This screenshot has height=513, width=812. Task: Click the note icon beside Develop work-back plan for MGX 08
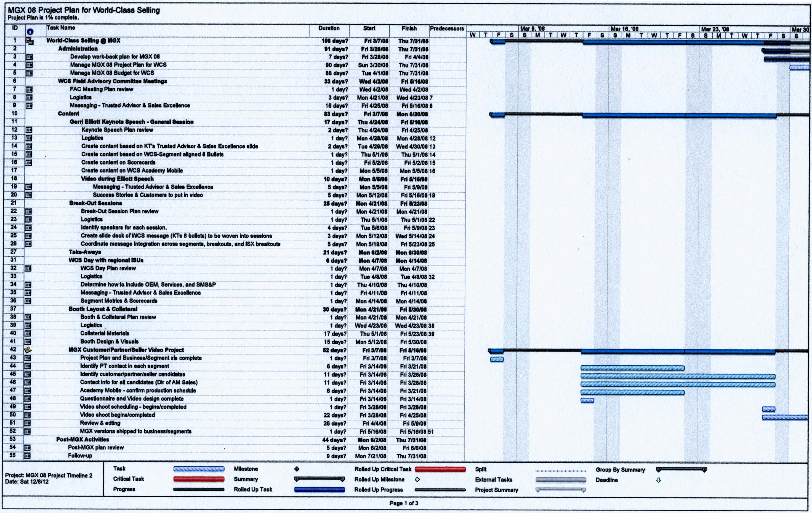(x=29, y=57)
